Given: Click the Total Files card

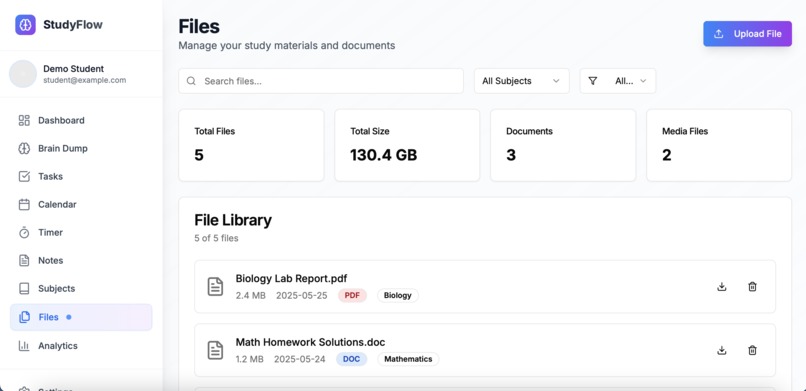Looking at the screenshot, I should (x=251, y=145).
